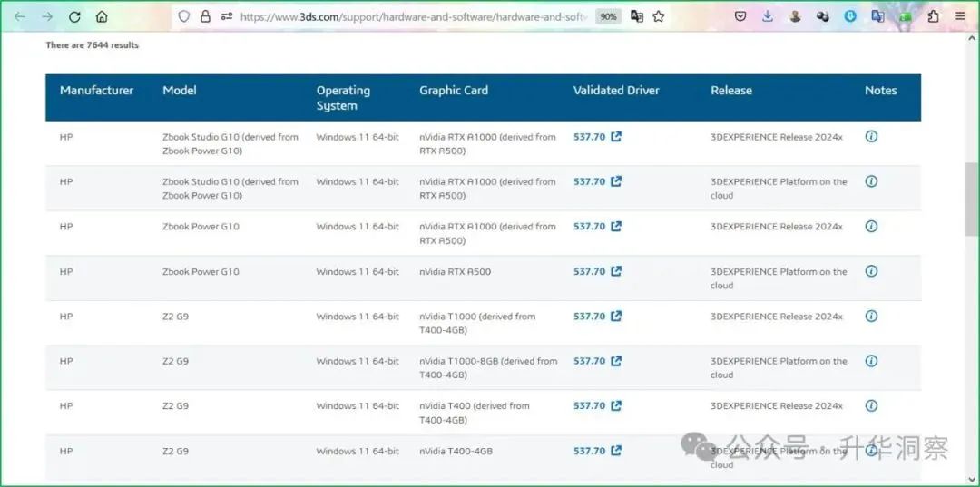Open the hamburger application menu
This screenshot has height=487, width=980.
click(960, 16)
